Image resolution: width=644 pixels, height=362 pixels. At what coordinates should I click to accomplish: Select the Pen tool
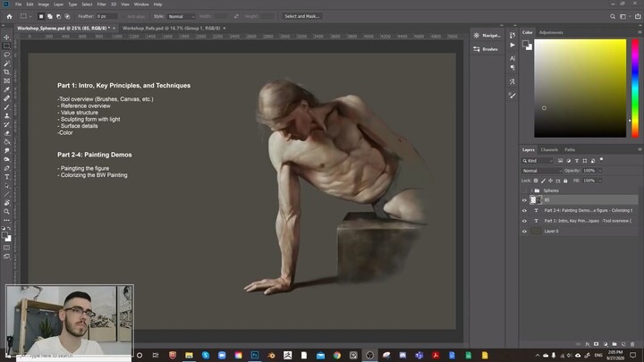coord(6,168)
